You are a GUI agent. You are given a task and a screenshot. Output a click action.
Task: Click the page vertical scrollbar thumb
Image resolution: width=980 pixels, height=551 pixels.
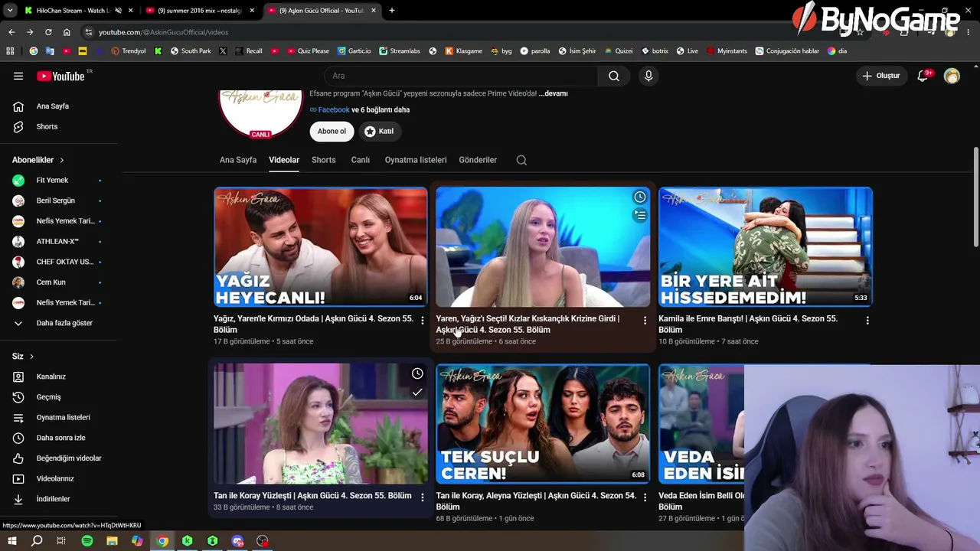coord(975,197)
